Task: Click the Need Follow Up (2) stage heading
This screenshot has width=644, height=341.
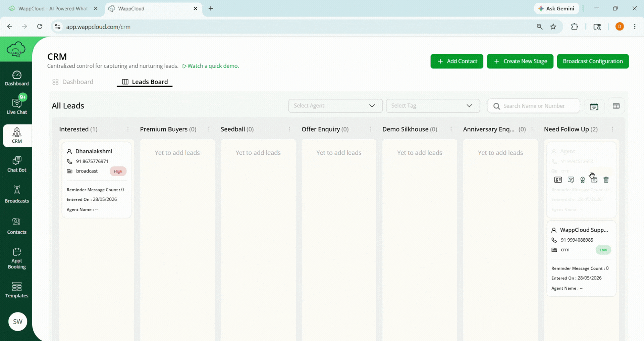Action: (x=571, y=129)
